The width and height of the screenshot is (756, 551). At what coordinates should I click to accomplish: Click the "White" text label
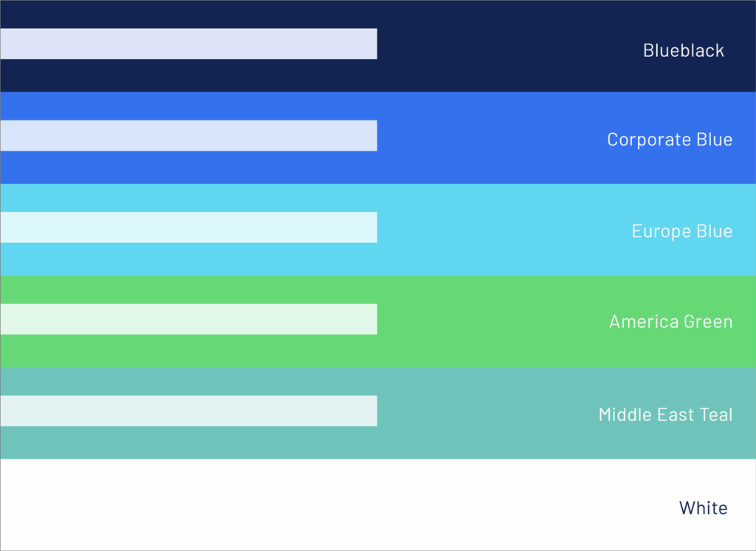pos(703,508)
